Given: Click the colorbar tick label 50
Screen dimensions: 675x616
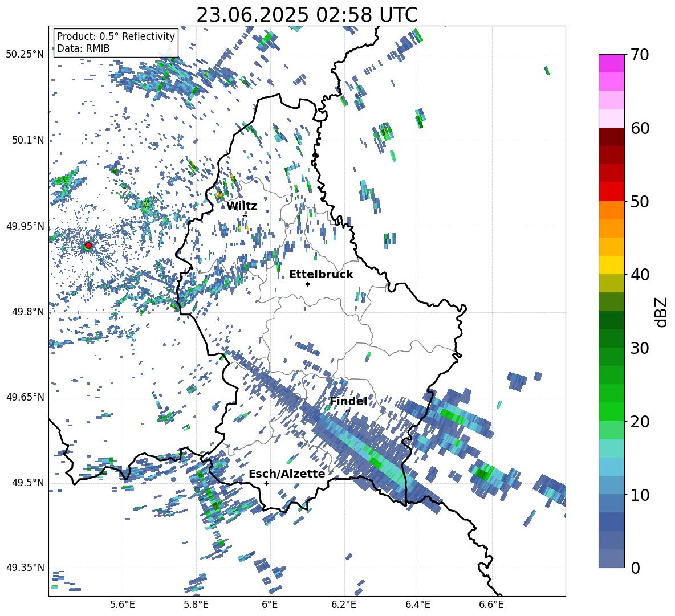Looking at the screenshot, I should pyautogui.click(x=640, y=201).
